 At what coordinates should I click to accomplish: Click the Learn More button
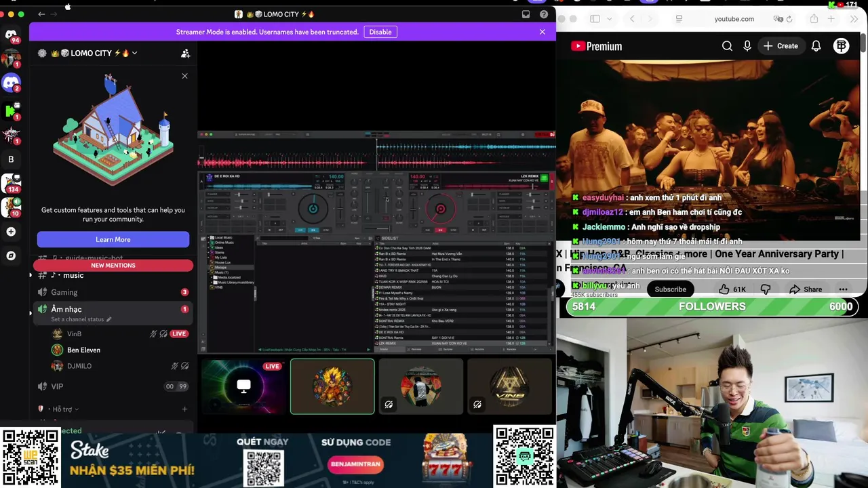point(113,239)
